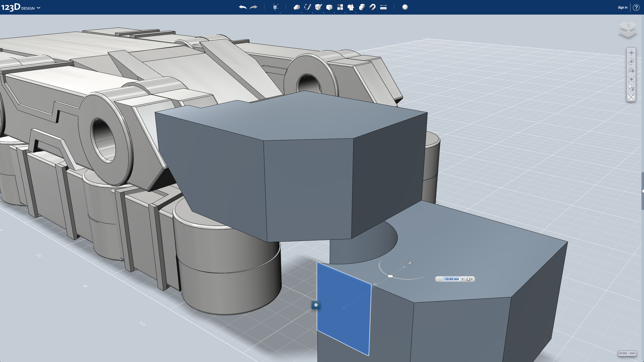Viewport: 644px width, 362px height.
Task: Toggle sketch visibility in navigation bar
Action: [631, 97]
